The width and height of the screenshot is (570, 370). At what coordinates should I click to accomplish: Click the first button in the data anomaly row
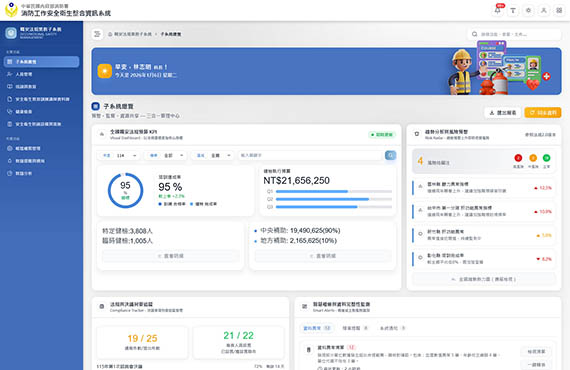[x=536, y=351]
